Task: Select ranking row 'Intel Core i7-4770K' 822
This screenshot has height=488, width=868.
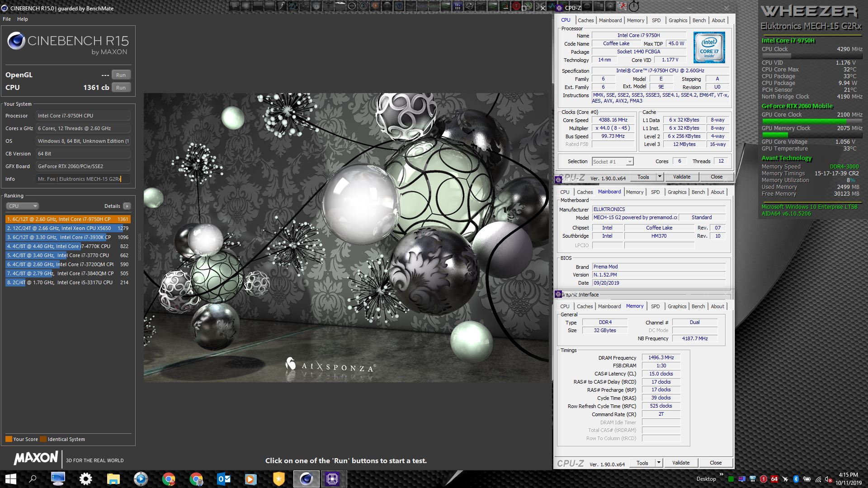Action: 68,246
